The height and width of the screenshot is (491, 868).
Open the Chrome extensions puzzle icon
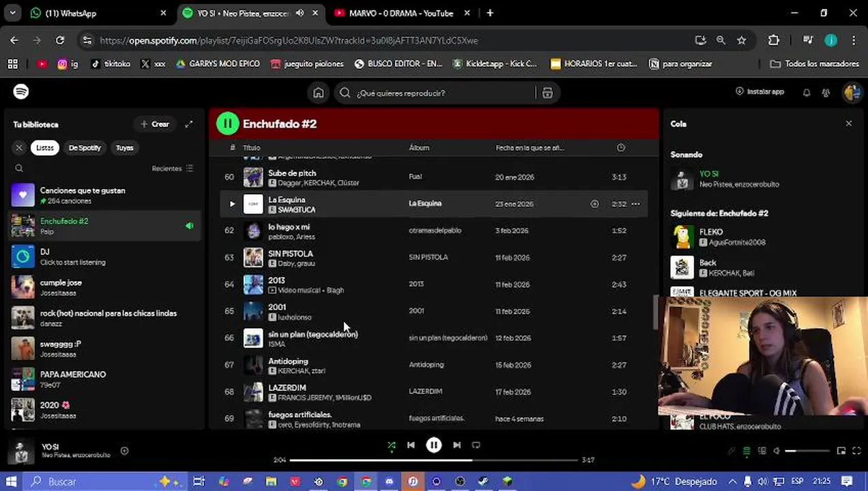(x=773, y=40)
